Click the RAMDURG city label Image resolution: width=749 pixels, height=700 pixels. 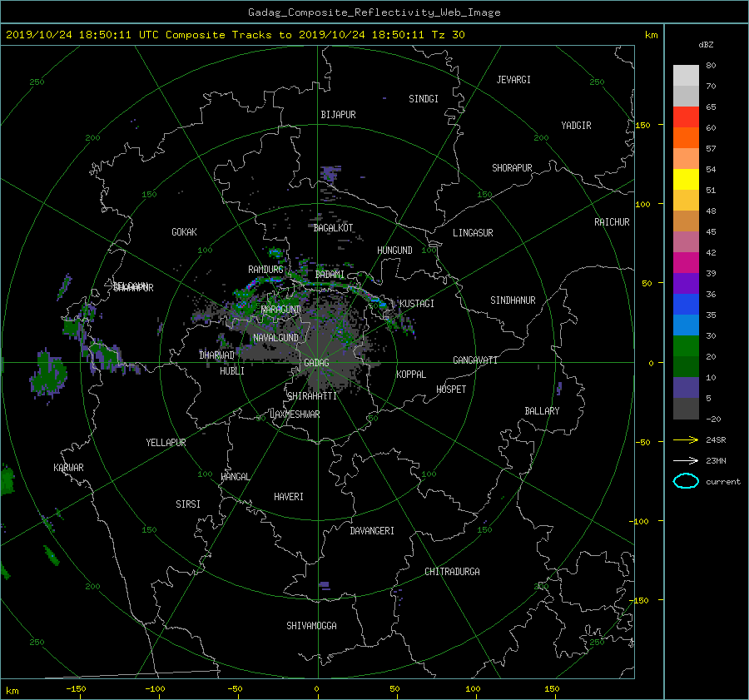(265, 270)
